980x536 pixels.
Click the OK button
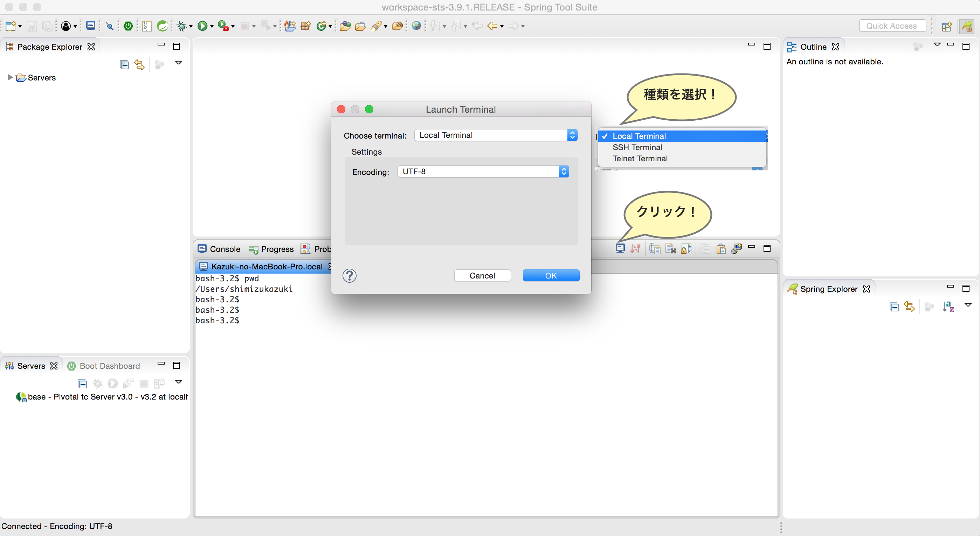point(551,275)
